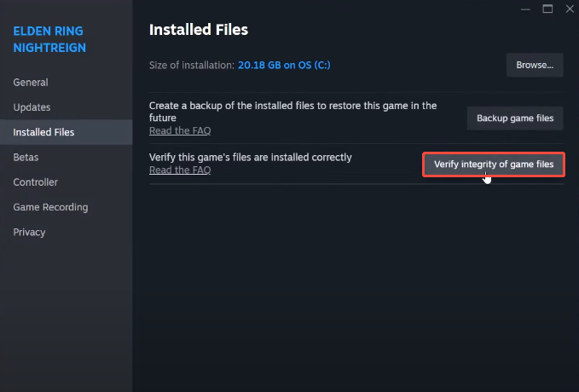Screen dimensions: 579x392
Task: Select the Installed Files sidebar tab
Action: tap(43, 132)
